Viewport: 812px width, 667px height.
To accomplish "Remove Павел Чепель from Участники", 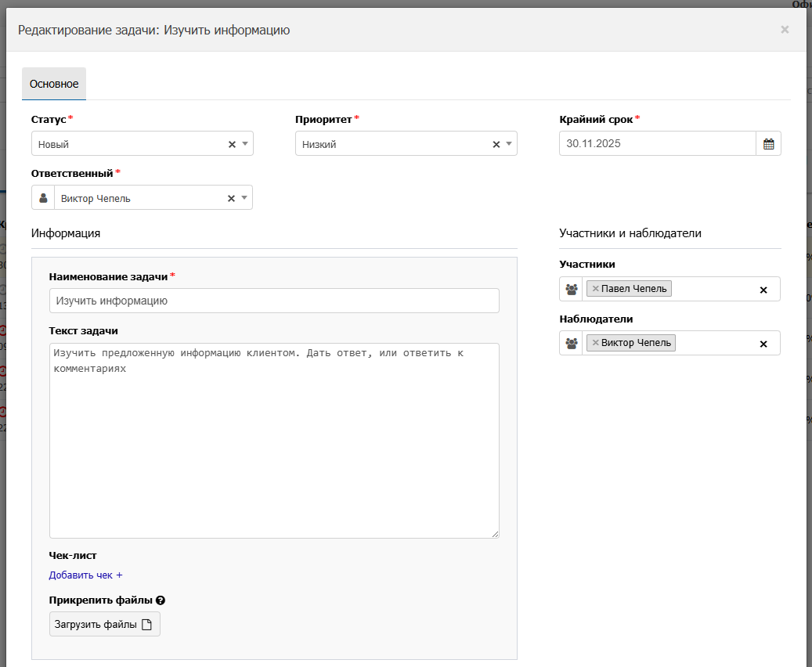I will click(x=594, y=288).
